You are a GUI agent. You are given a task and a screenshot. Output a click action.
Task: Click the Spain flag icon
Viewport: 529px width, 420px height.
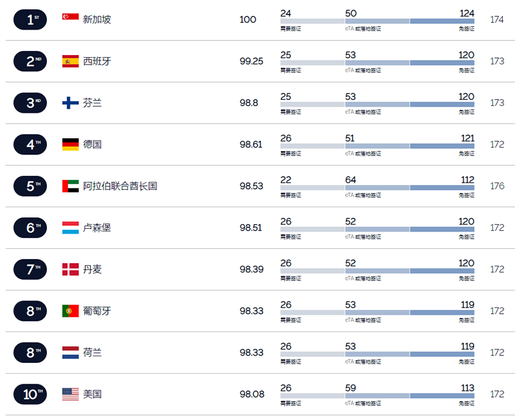tap(70, 61)
